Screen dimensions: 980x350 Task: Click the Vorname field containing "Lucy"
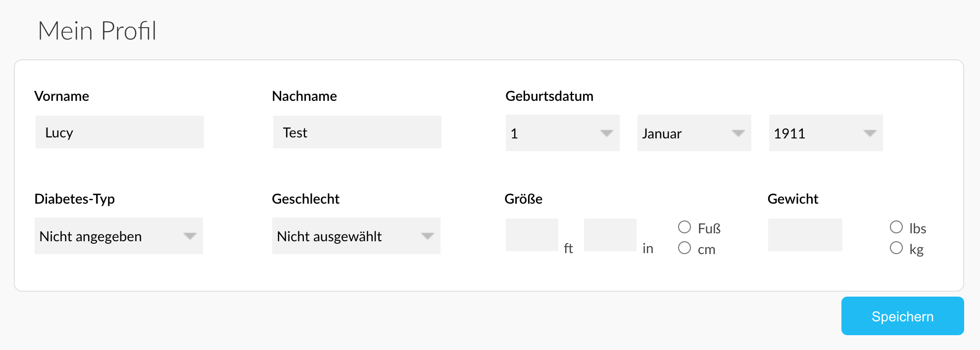point(119,132)
